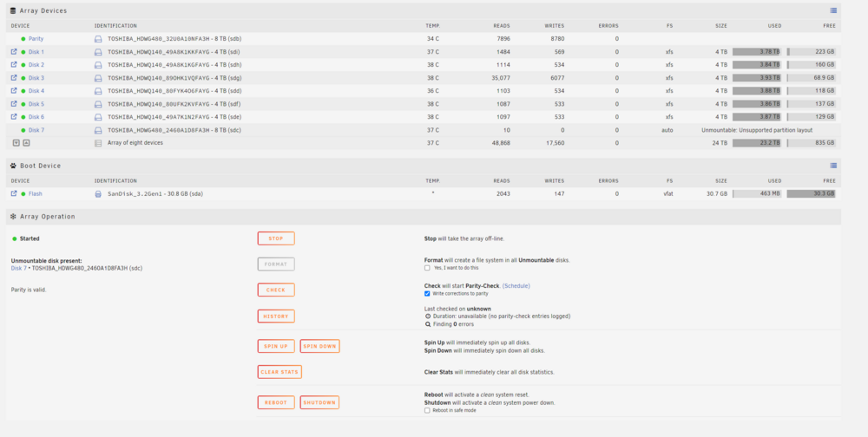
Task: Click the SHUTDOWN button
Action: pyautogui.click(x=319, y=402)
